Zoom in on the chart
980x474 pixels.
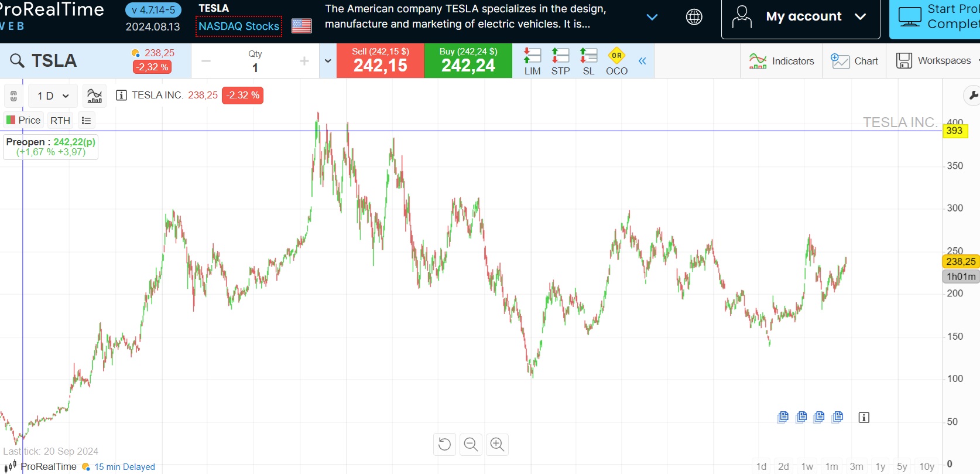pyautogui.click(x=497, y=444)
